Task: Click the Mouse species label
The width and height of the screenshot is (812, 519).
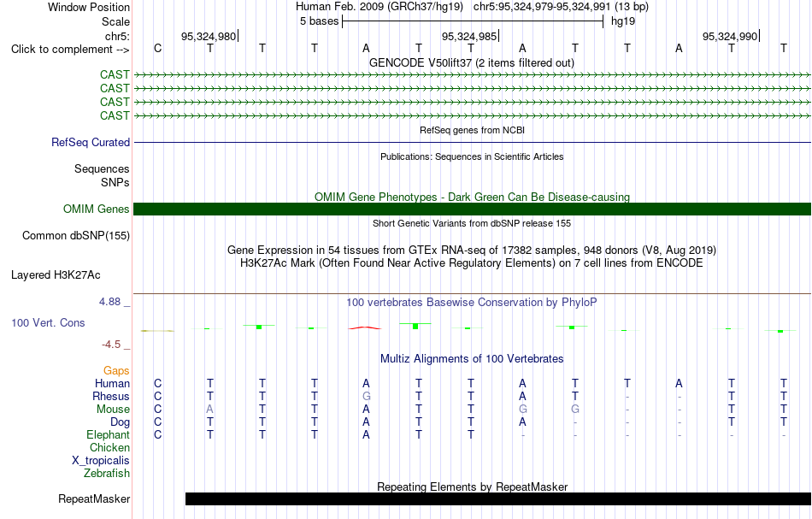Action: (113, 410)
